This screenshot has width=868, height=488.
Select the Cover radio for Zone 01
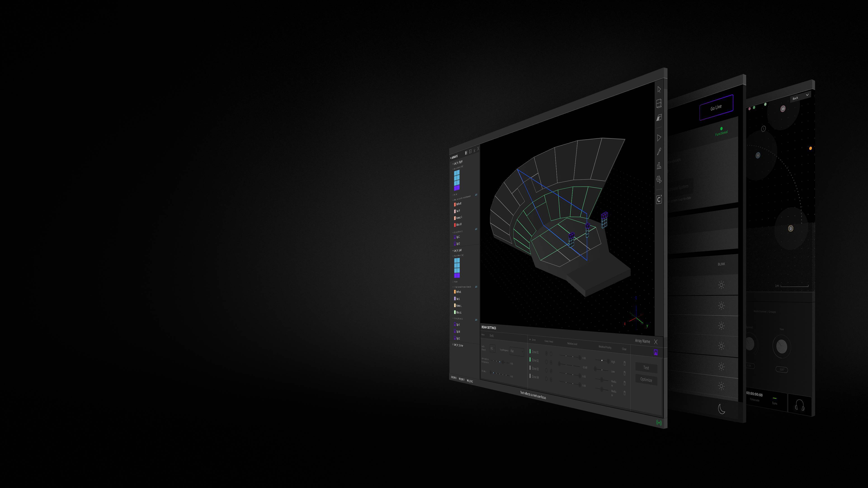coord(547,353)
